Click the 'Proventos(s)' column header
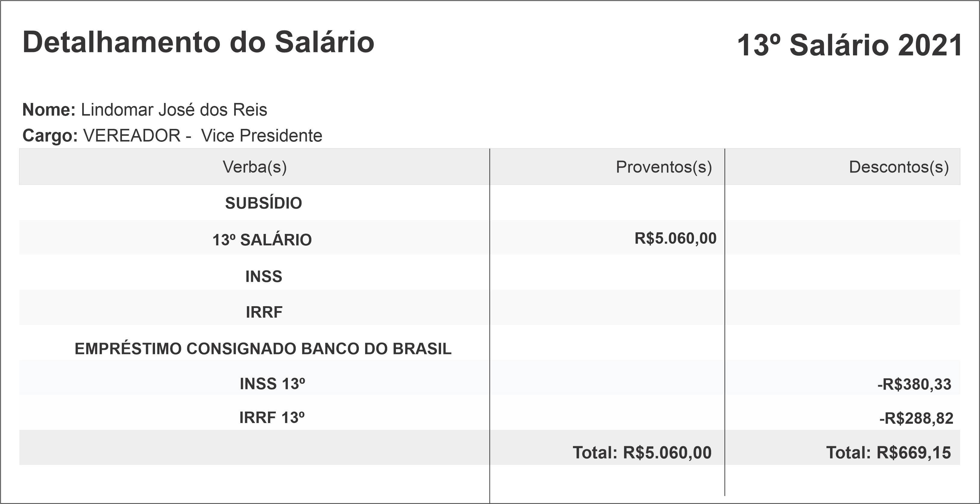The width and height of the screenshot is (980, 504). coord(664,167)
